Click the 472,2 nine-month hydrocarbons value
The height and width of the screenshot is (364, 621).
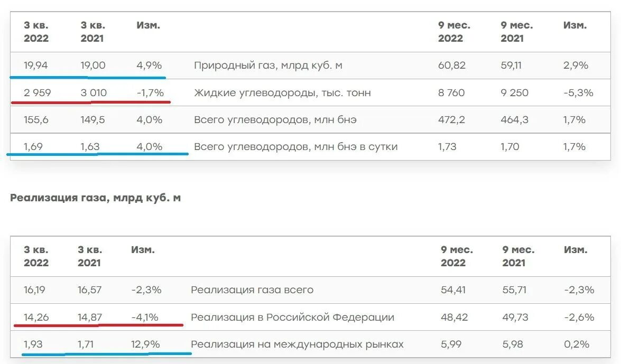point(451,120)
